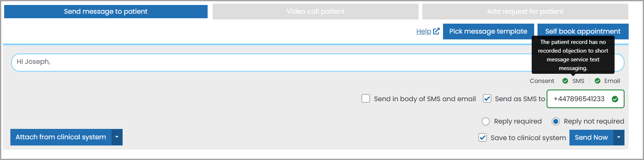Select the Reply required radio button
Image resolution: width=644 pixels, height=160 pixels.
click(486, 121)
